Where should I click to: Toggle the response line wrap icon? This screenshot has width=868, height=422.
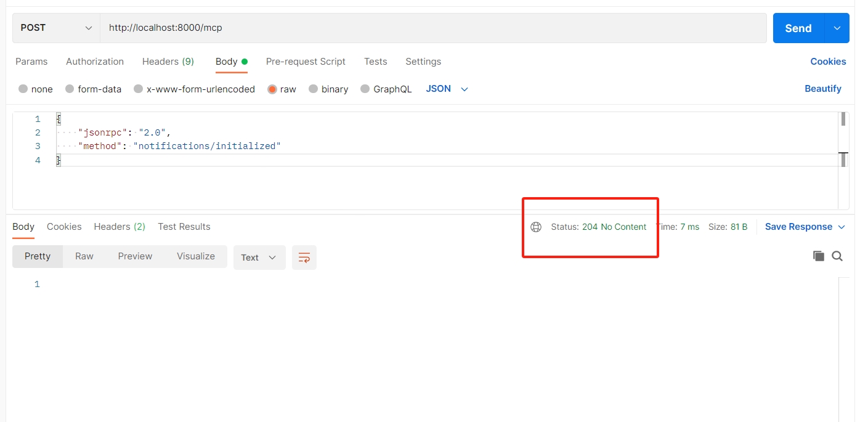pyautogui.click(x=304, y=258)
